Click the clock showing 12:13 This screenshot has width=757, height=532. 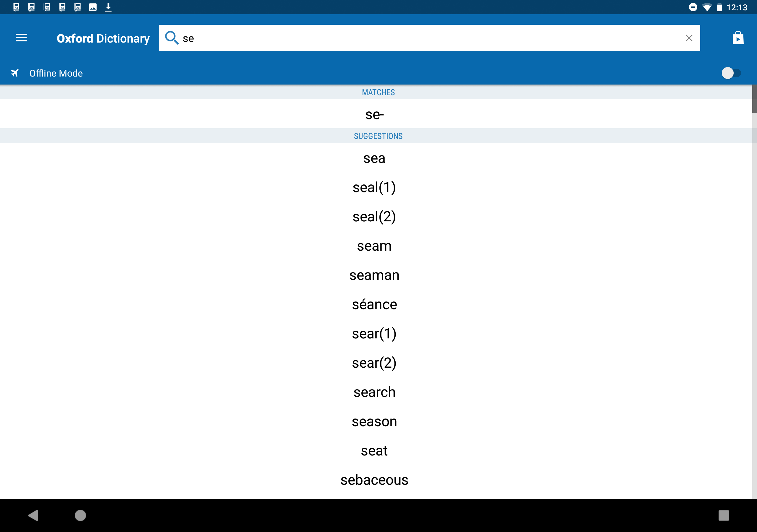pos(737,7)
